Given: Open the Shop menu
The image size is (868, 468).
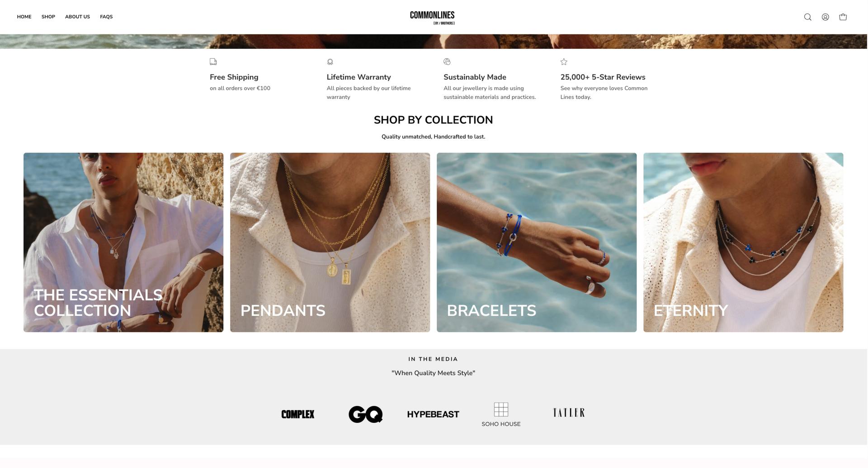Looking at the screenshot, I should (48, 17).
